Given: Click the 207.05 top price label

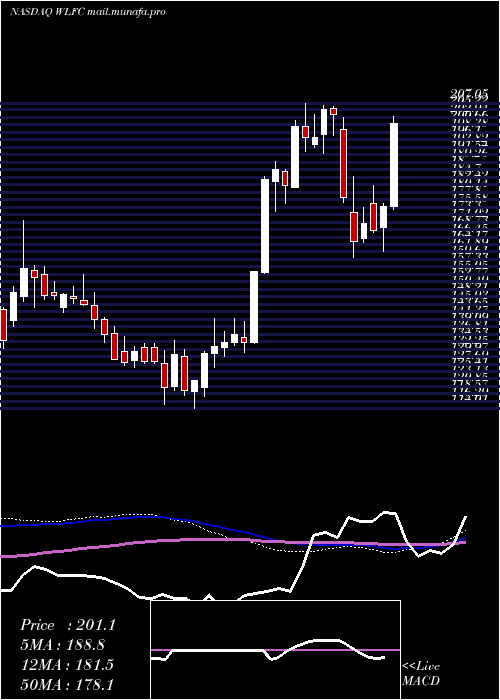Looking at the screenshot, I should pyautogui.click(x=468, y=94).
